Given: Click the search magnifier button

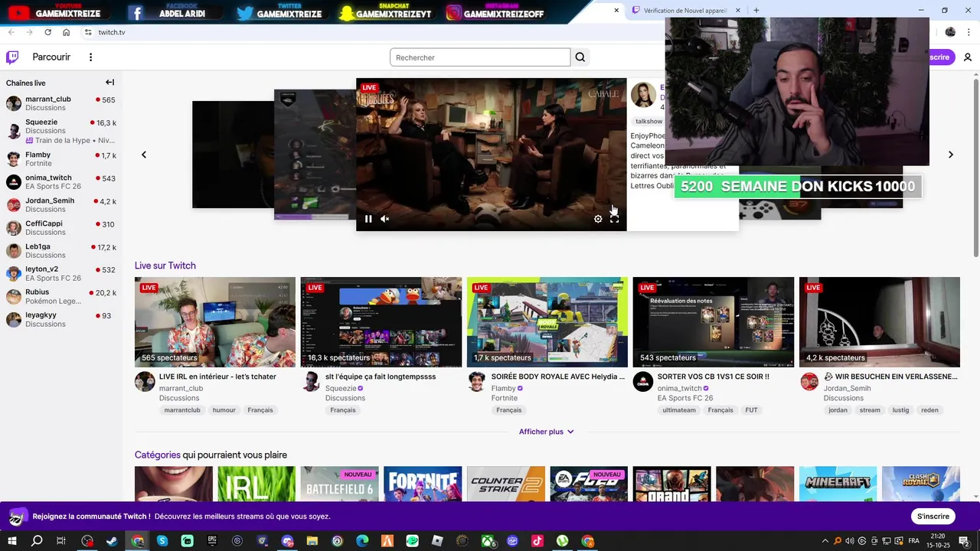Looking at the screenshot, I should tap(580, 57).
